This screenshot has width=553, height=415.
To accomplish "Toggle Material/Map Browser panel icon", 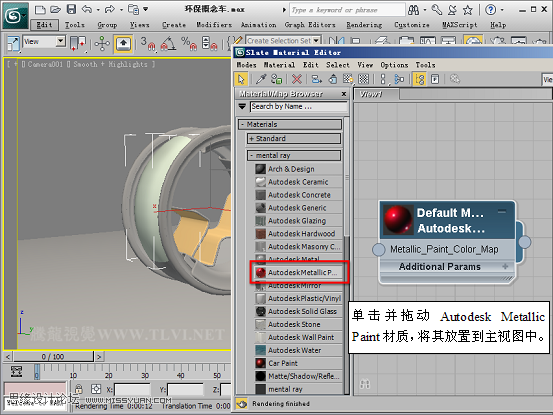I will [419, 79].
